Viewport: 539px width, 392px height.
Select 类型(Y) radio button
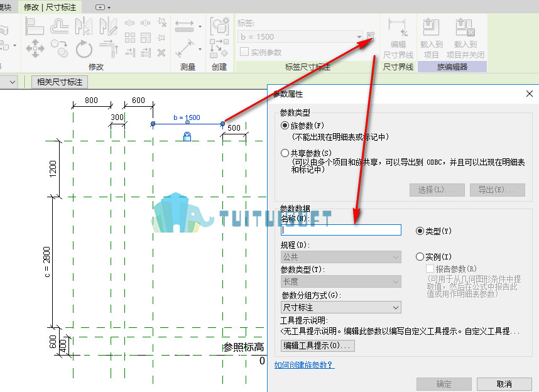tap(420, 231)
